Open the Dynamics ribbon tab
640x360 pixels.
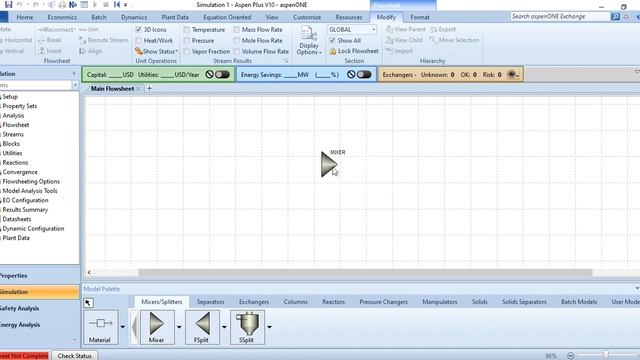click(134, 17)
